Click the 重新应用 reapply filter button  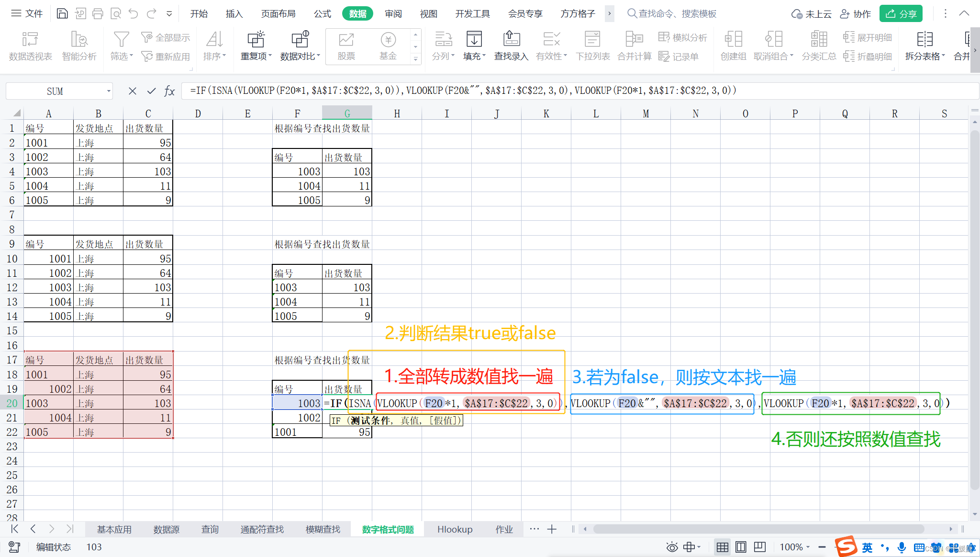tap(166, 57)
